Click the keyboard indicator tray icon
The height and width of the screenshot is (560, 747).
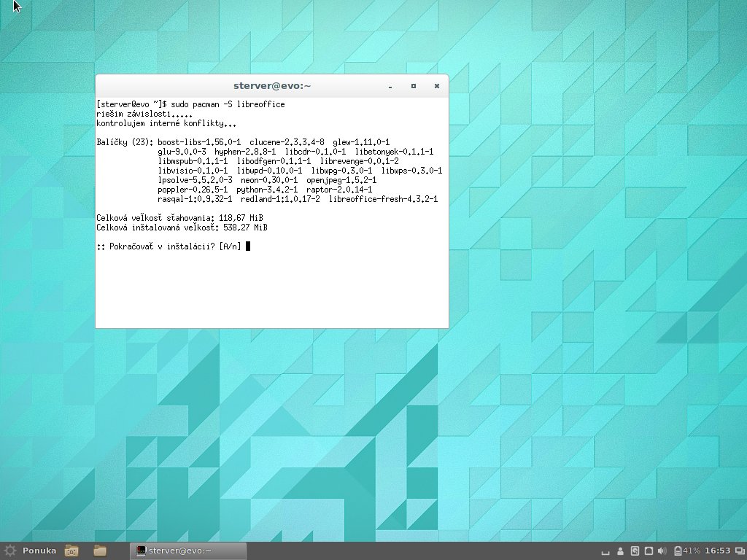coord(605,551)
